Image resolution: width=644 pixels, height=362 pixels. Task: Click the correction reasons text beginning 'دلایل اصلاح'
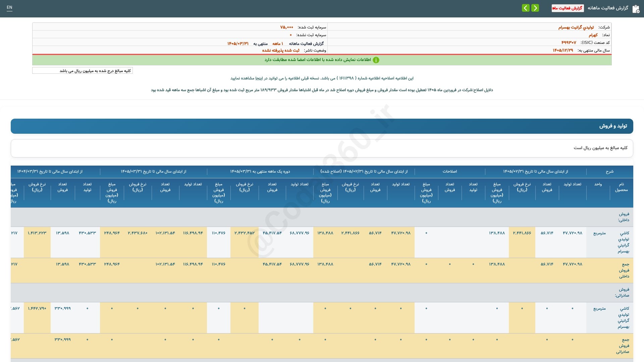click(322, 90)
